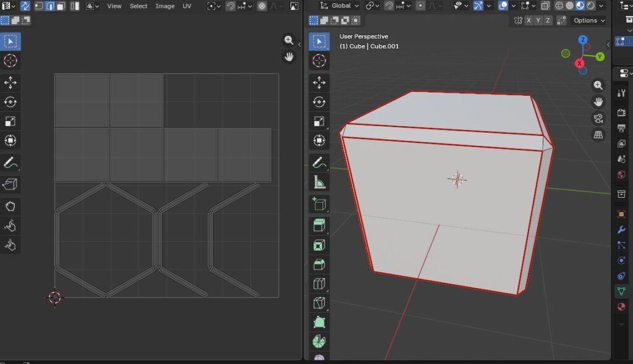Open the UV menu in UV editor
Image resolution: width=633 pixels, height=364 pixels.
[187, 6]
